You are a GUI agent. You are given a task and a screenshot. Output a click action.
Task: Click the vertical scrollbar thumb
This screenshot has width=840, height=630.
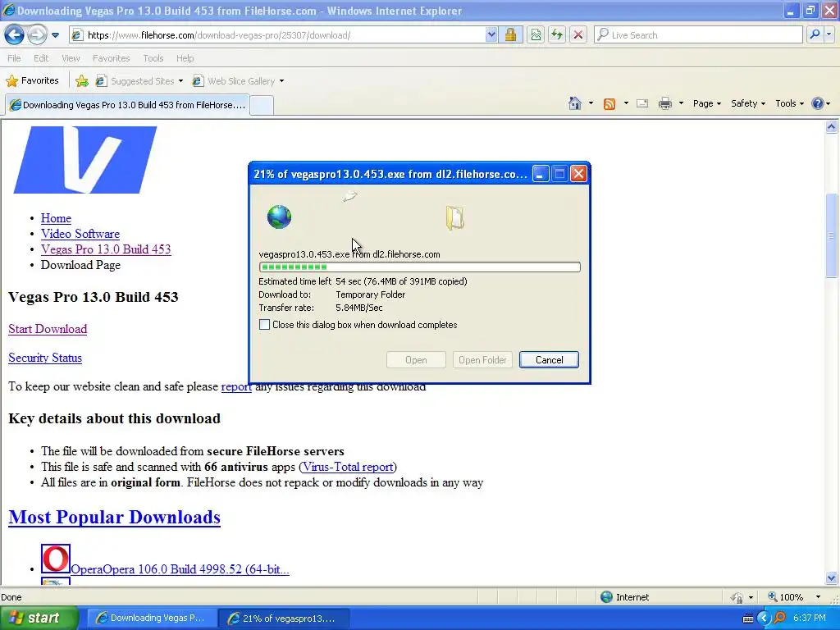(x=832, y=235)
